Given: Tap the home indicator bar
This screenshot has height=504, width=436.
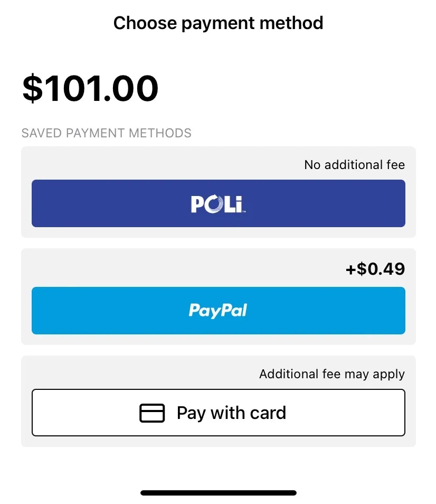Looking at the screenshot, I should tap(219, 493).
